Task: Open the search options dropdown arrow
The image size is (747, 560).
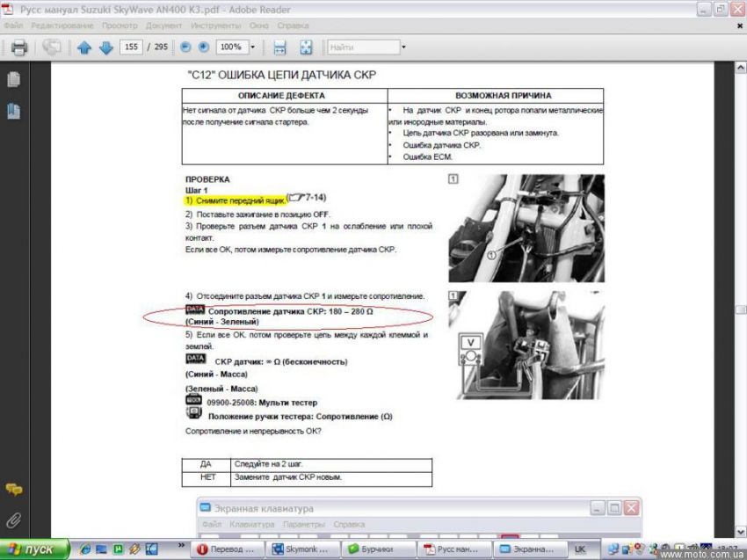Action: [x=403, y=47]
